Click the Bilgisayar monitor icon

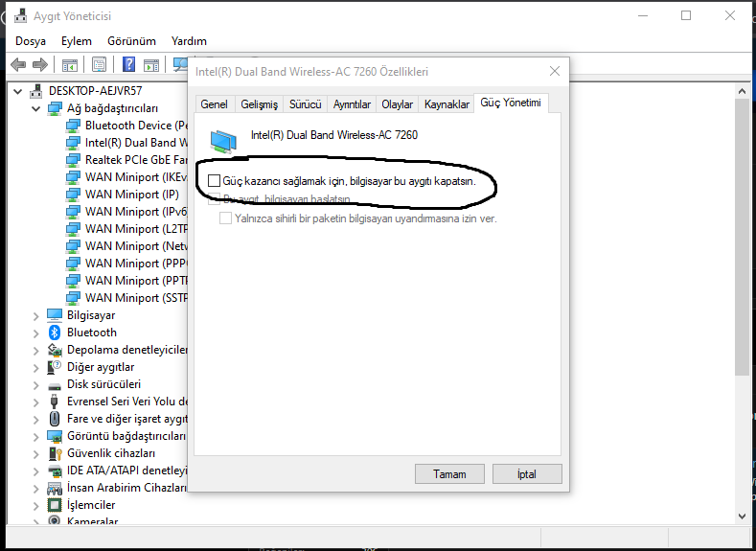point(55,315)
